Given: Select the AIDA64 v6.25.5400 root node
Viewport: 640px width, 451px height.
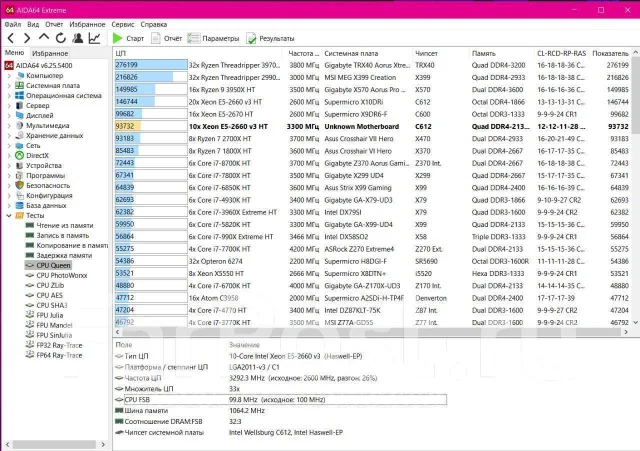Looking at the screenshot, I should point(38,65).
